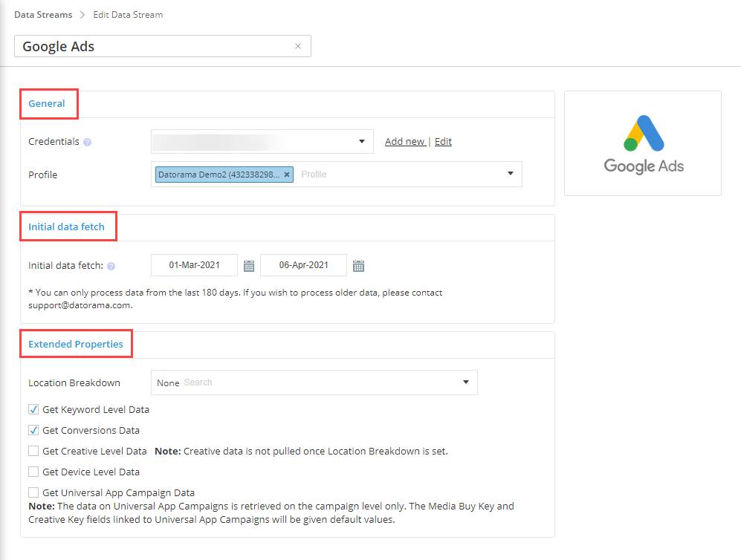Click the Credentials label text
The image size is (741, 560).
point(54,142)
